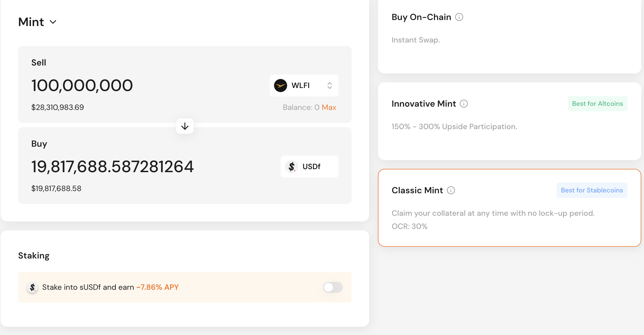Click the sUSDf dollar icon in Staking

[32, 287]
